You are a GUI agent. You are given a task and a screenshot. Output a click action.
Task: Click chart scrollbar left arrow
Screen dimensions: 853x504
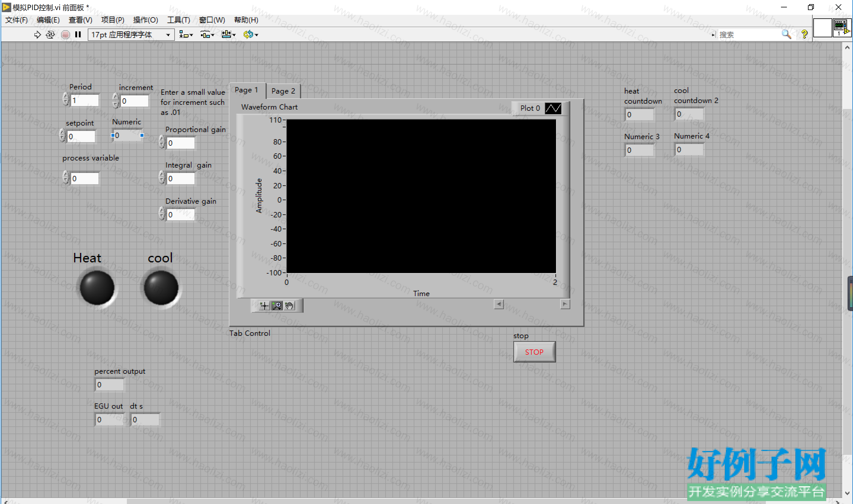(x=499, y=304)
